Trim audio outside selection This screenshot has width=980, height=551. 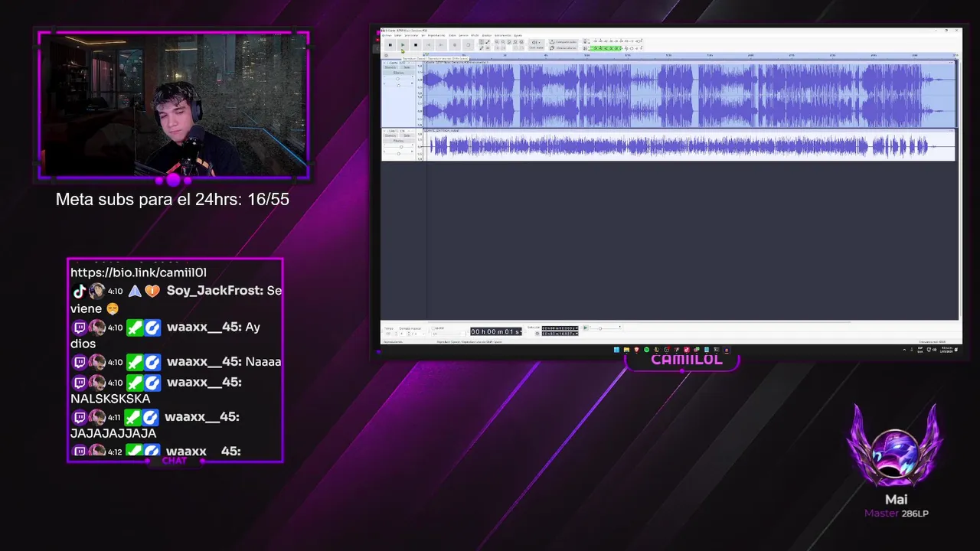[497, 48]
